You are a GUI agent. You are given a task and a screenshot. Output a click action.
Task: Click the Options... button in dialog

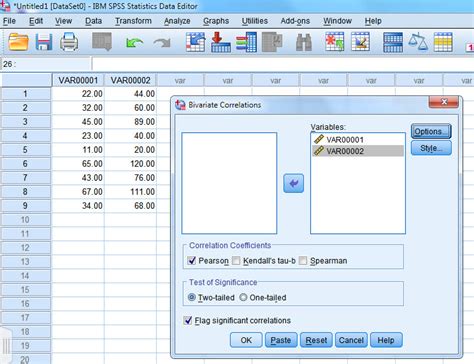(431, 131)
